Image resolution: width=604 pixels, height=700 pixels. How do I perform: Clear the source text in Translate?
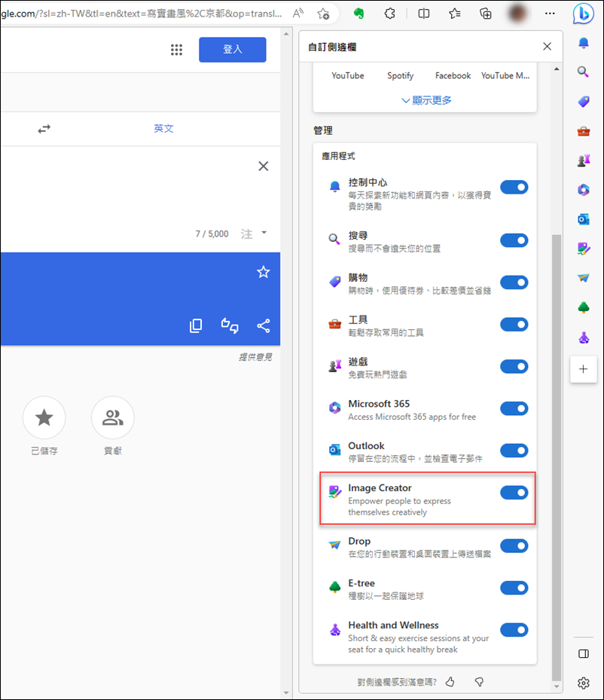tap(263, 166)
